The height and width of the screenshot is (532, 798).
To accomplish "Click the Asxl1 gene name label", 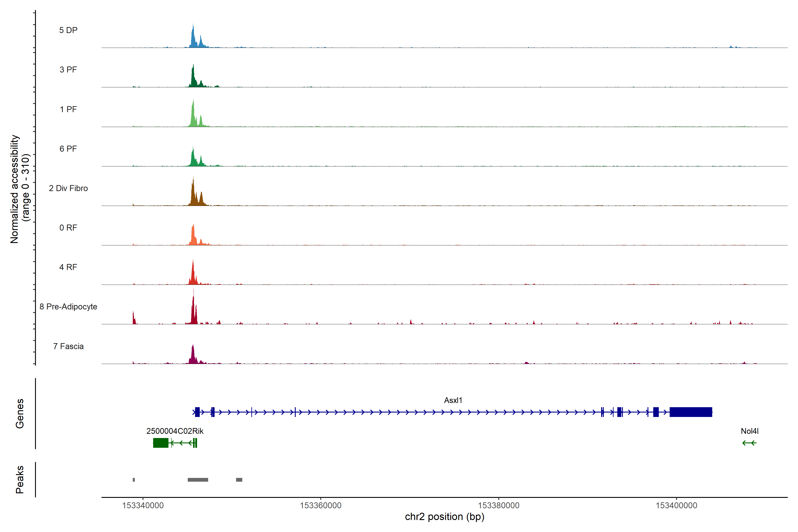I will click(x=453, y=400).
